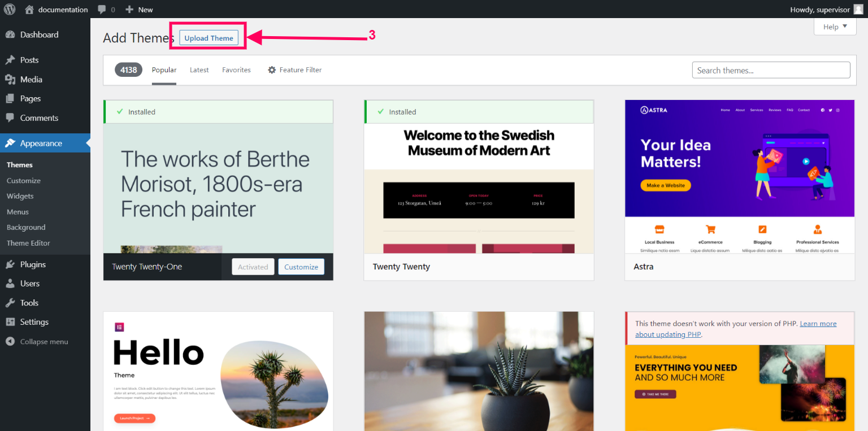
Task: Click the Settings sliders icon
Action: click(10, 322)
